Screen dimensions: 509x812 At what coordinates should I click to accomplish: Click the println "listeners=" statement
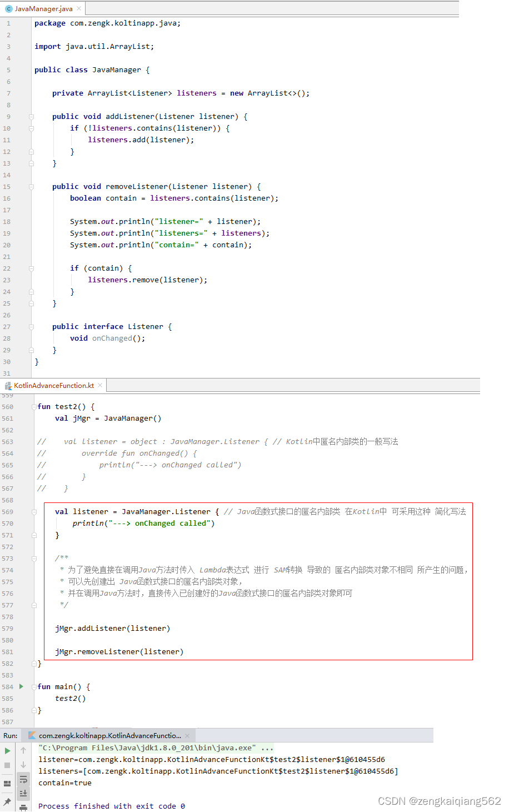point(170,233)
